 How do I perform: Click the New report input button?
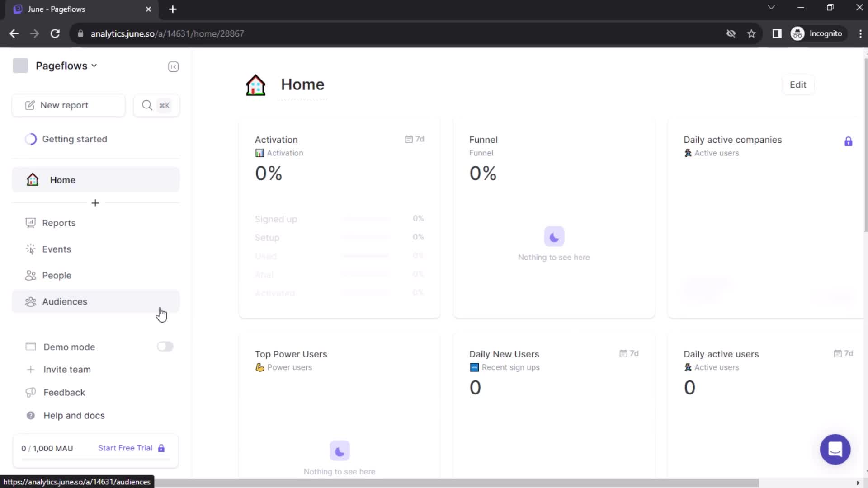(x=69, y=105)
